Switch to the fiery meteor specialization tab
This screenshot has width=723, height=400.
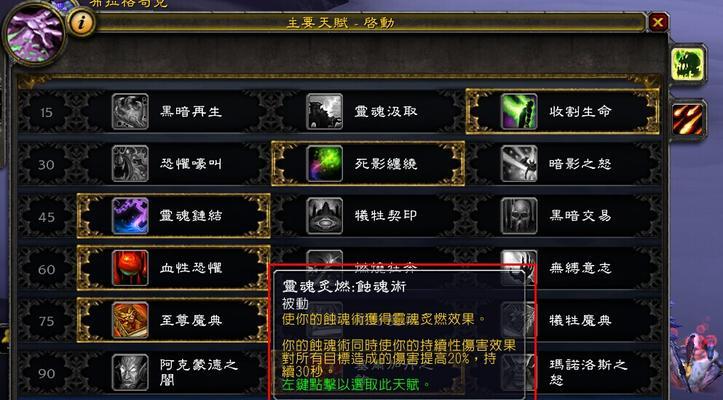[x=688, y=120]
